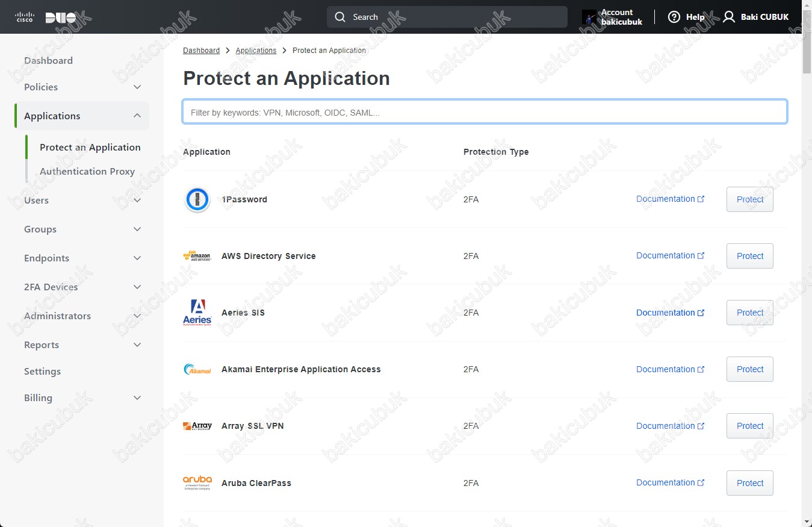
Task: Click the magnifier icon in Search bar
Action: tap(340, 17)
